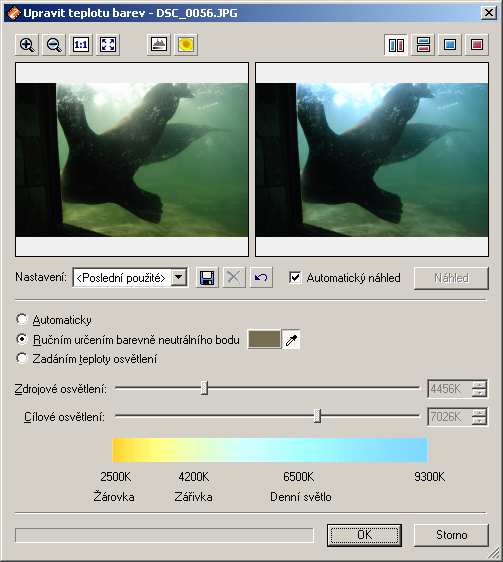Screen dimensions: 503x562
Task: Click Storno to cancel the dialog
Action: click(x=451, y=535)
